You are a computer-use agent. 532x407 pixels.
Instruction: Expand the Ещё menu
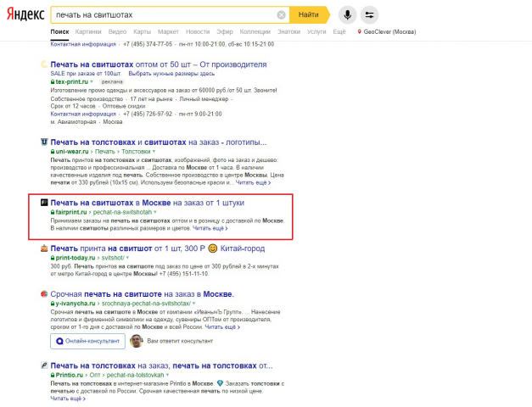pos(339,31)
